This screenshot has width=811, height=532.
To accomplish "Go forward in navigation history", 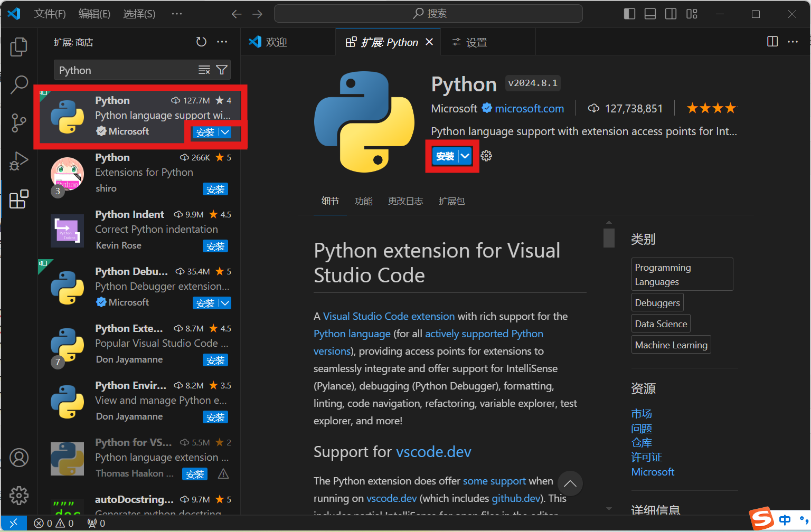I will [257, 14].
